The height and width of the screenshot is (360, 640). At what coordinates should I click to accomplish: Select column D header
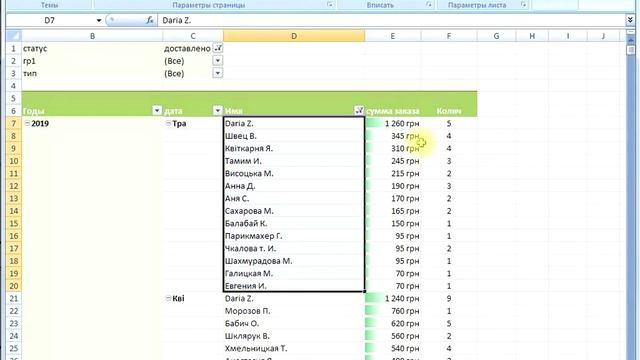pos(294,36)
